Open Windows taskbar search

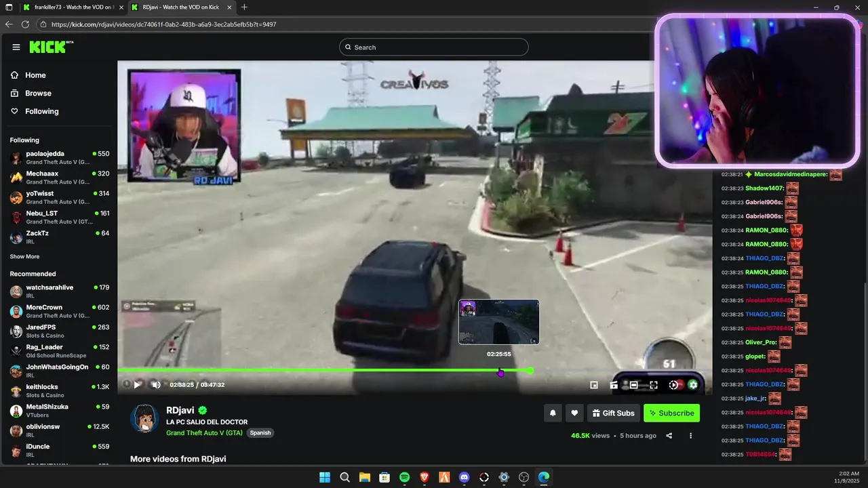[344, 477]
